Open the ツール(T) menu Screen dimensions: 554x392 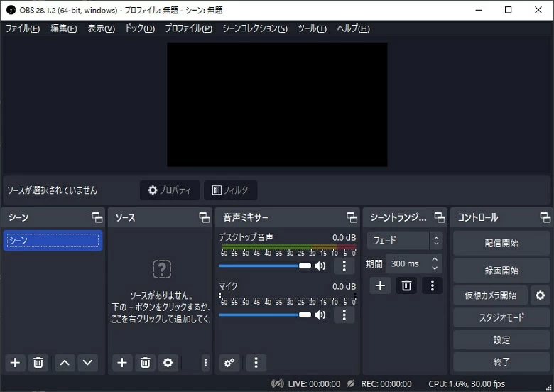coord(312,28)
